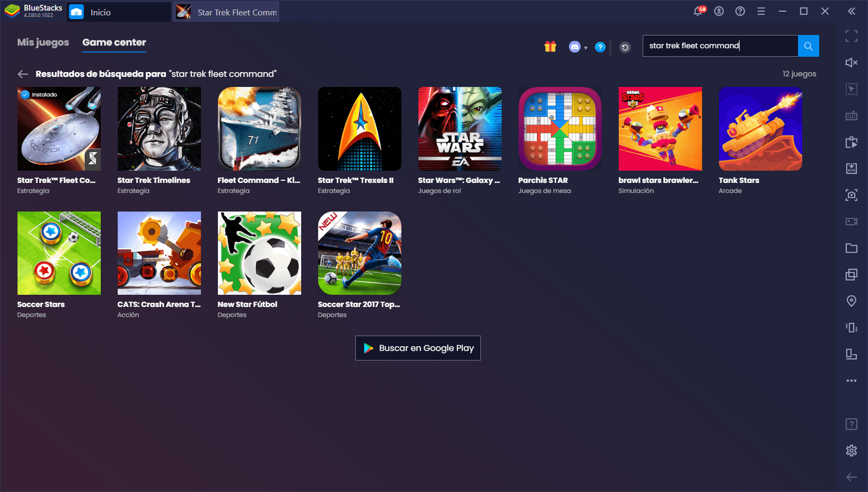Open the Fleet Command battleship thumbnail
Image resolution: width=868 pixels, height=492 pixels.
click(x=259, y=129)
